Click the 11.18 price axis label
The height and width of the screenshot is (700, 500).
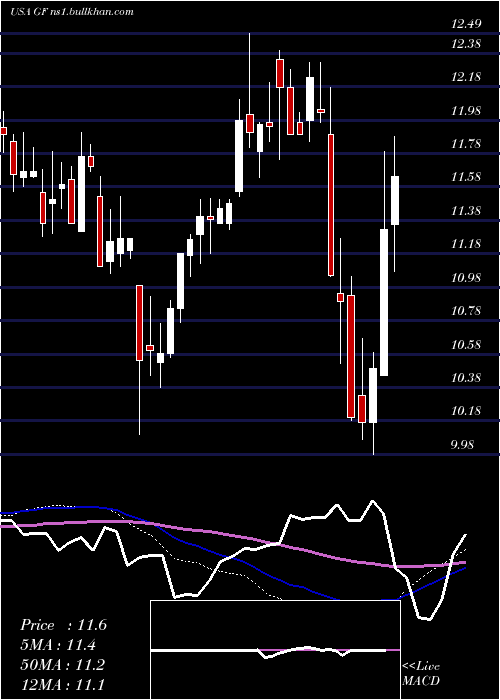point(466,244)
